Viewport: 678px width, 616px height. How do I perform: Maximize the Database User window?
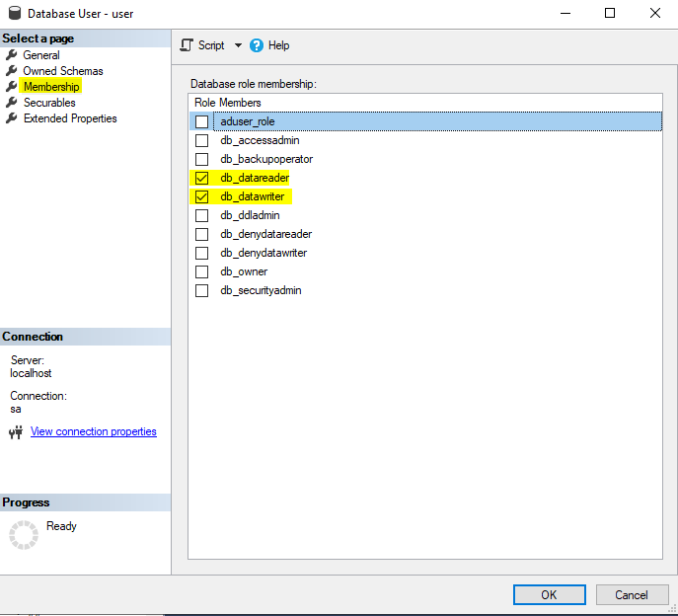point(610,14)
